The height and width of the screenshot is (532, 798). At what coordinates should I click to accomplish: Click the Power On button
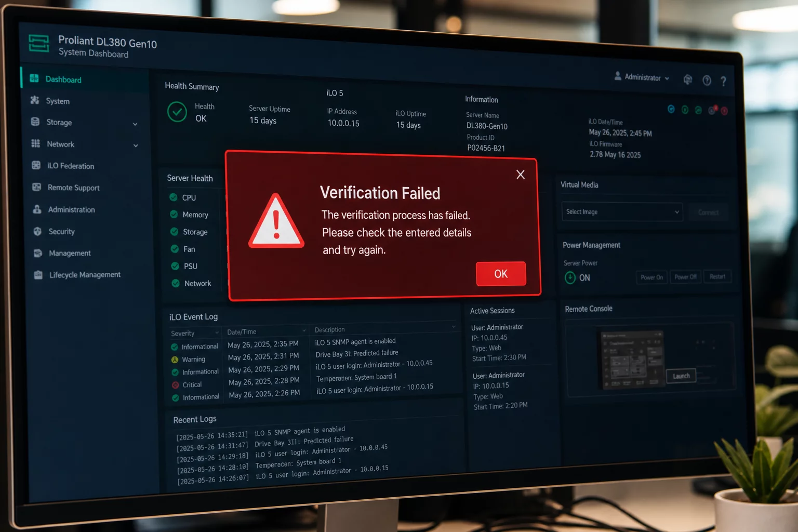pos(651,277)
